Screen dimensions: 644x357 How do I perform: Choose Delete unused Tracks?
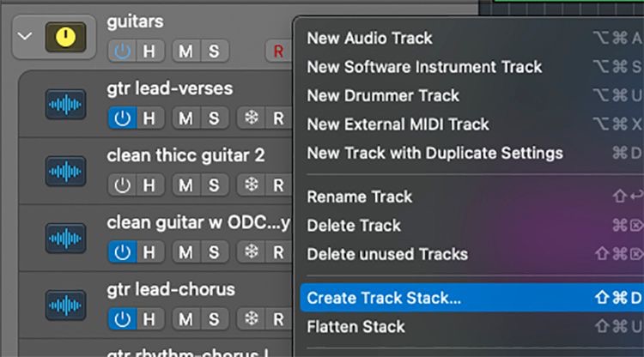tap(387, 254)
